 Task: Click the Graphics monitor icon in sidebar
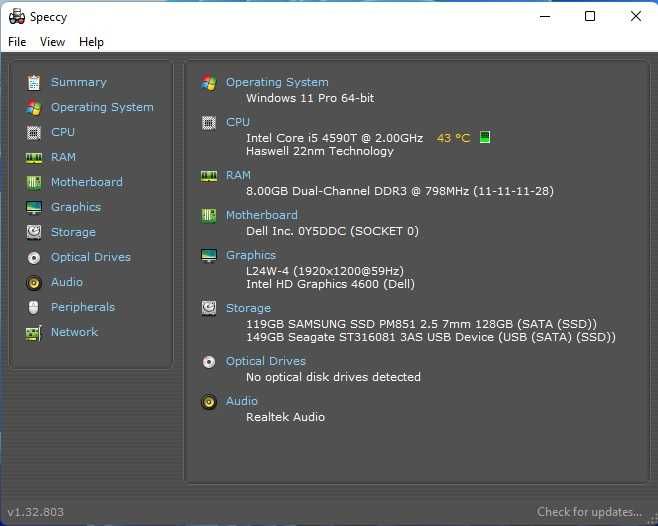(x=34, y=207)
